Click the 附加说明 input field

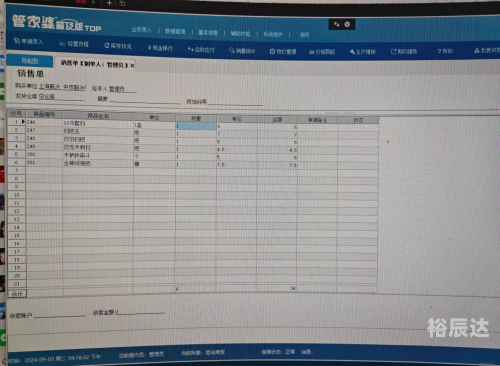235,102
